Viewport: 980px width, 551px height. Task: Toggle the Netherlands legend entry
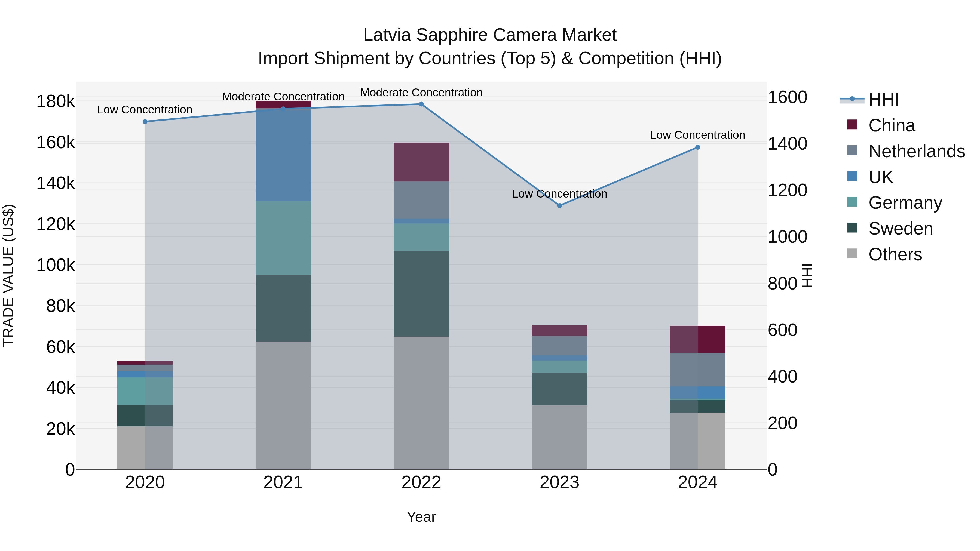pos(906,151)
